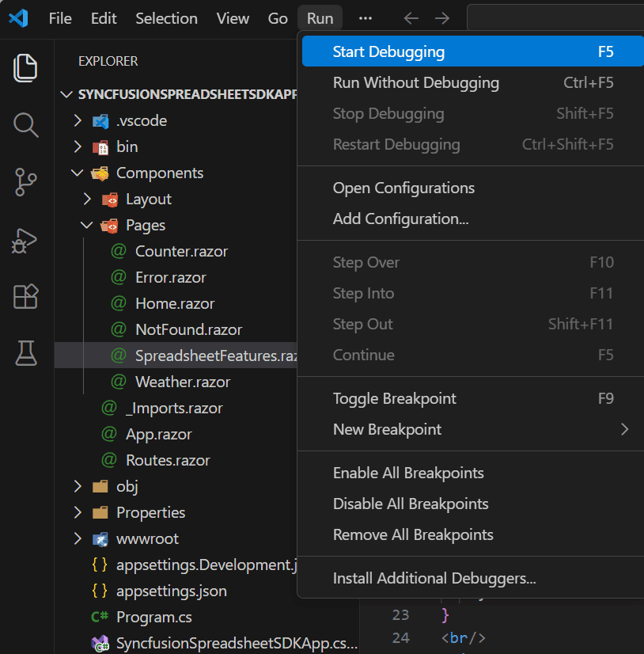
Task: Open the Search view icon
Action: coord(26,125)
